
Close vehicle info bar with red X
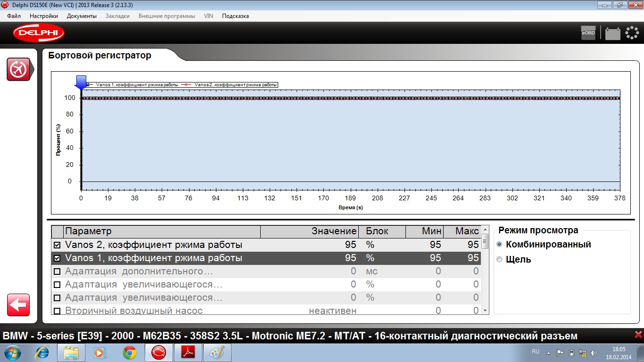click(x=638, y=335)
